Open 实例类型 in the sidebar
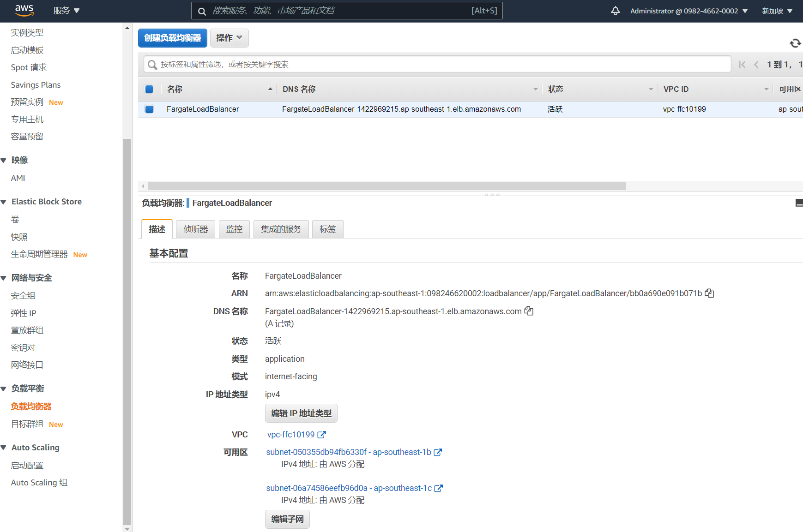 27,33
